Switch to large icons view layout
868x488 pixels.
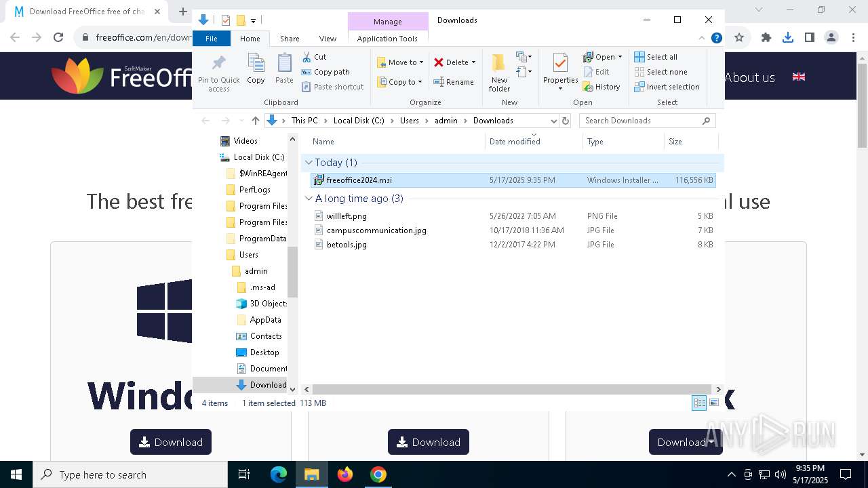[714, 403]
